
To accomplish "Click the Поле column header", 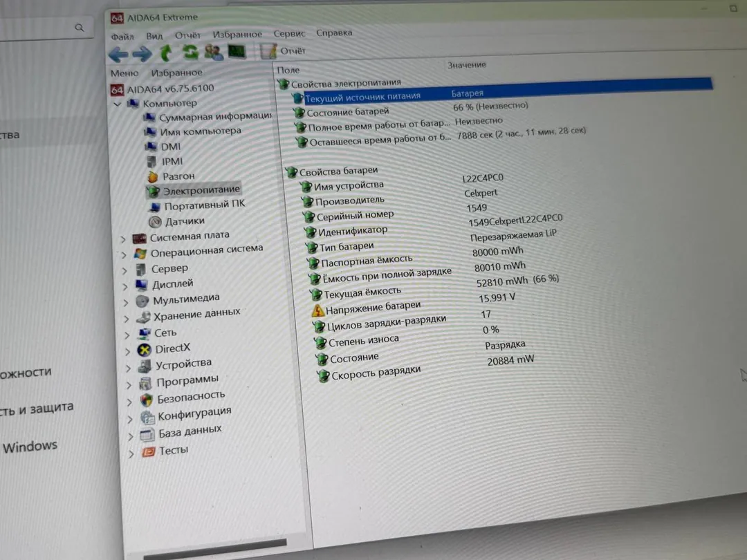I will 288,70.
